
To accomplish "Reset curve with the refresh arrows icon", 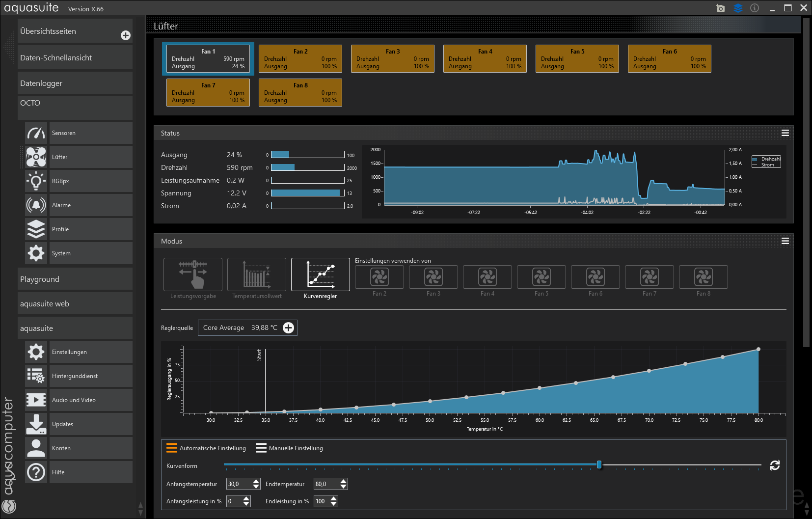I will point(775,465).
